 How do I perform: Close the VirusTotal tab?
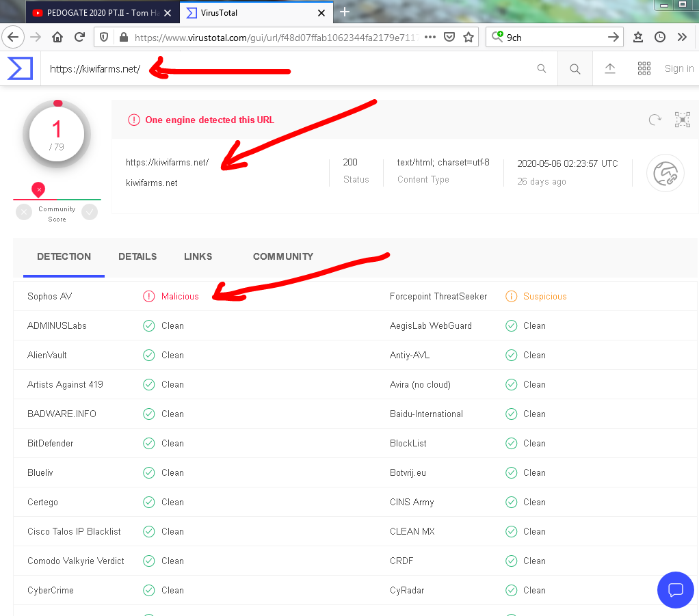[x=321, y=13]
